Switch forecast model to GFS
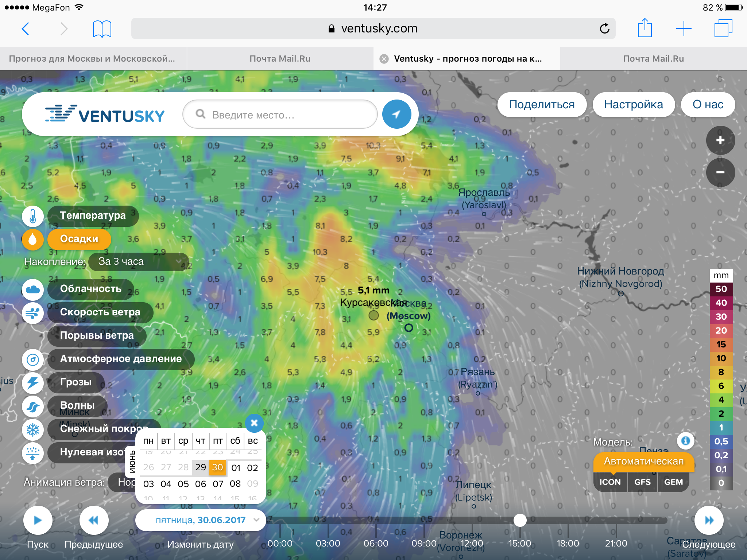 (642, 482)
